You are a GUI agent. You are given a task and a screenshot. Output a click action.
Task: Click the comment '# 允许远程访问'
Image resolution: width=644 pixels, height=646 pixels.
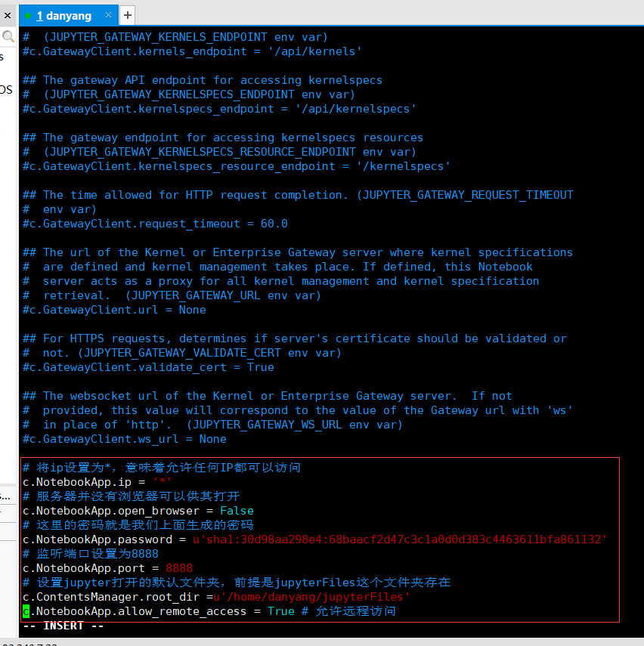coord(348,611)
